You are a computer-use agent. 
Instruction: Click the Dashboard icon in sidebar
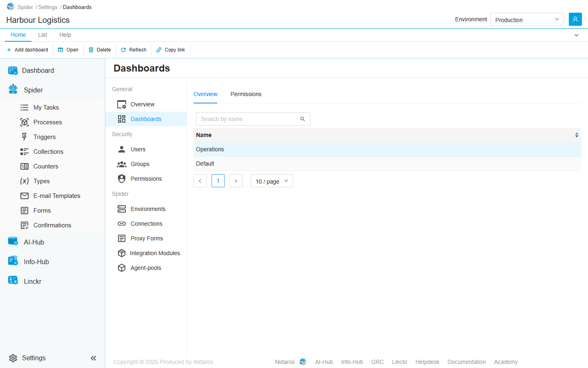(x=13, y=70)
